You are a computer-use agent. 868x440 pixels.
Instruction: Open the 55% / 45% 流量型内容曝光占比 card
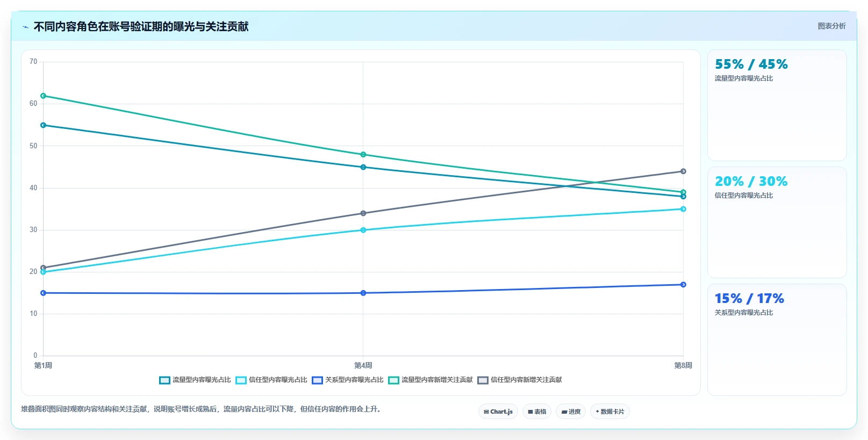pyautogui.click(x=777, y=105)
